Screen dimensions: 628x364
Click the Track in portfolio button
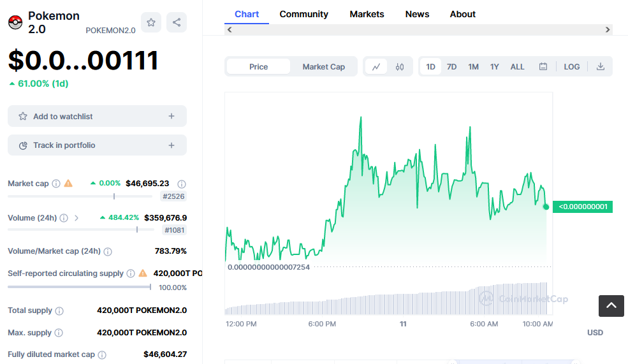pyautogui.click(x=97, y=145)
